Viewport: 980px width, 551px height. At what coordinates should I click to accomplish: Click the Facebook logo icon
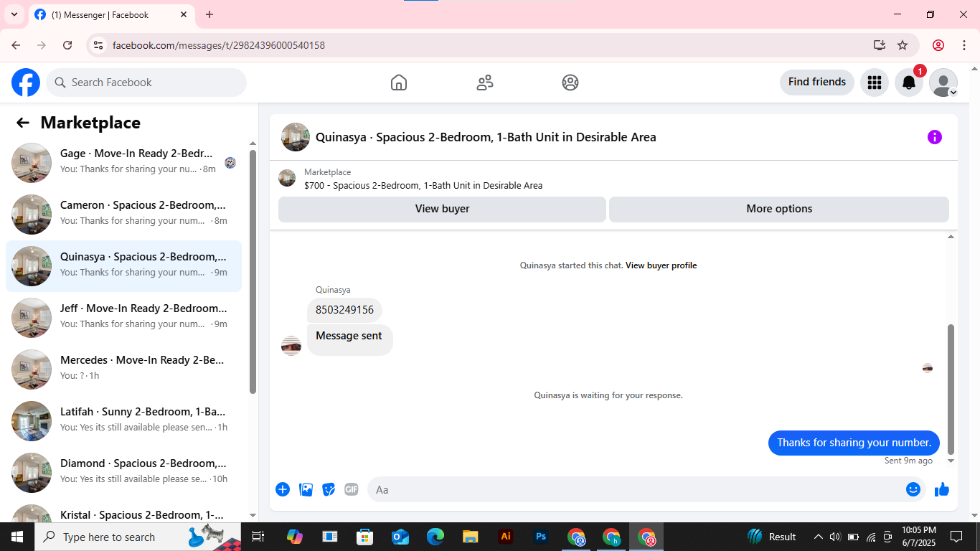pos(26,83)
